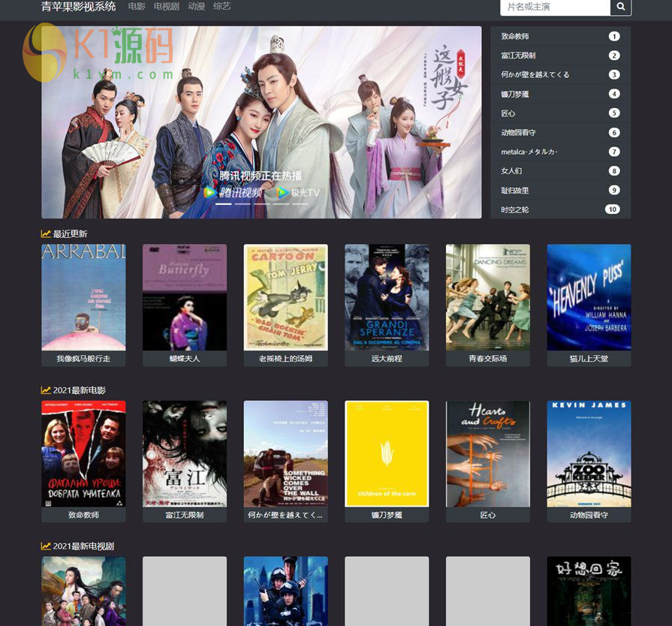This screenshot has width=672, height=626.
Task: Click rank badge 1 beside 致命教师
Action: (x=613, y=37)
